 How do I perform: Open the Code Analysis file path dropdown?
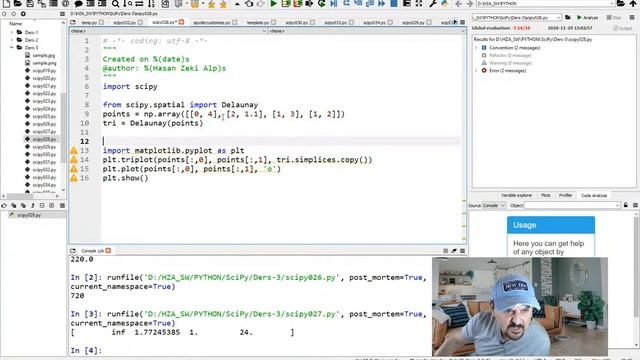558,18
